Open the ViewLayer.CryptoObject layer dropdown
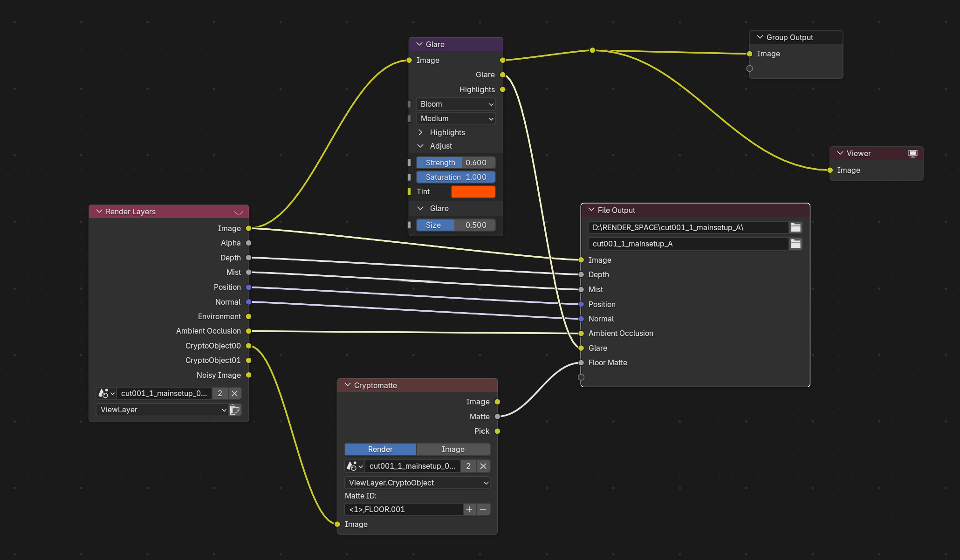Viewport: 960px width, 560px height. click(x=417, y=483)
